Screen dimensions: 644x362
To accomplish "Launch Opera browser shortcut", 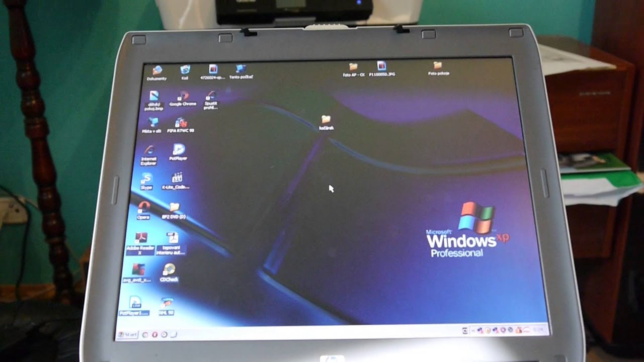I will click(143, 210).
